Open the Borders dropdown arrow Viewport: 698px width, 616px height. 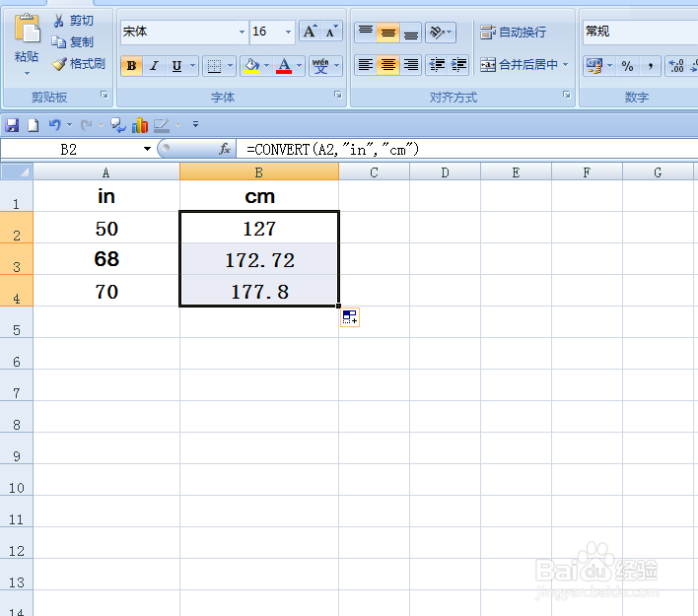[x=230, y=66]
